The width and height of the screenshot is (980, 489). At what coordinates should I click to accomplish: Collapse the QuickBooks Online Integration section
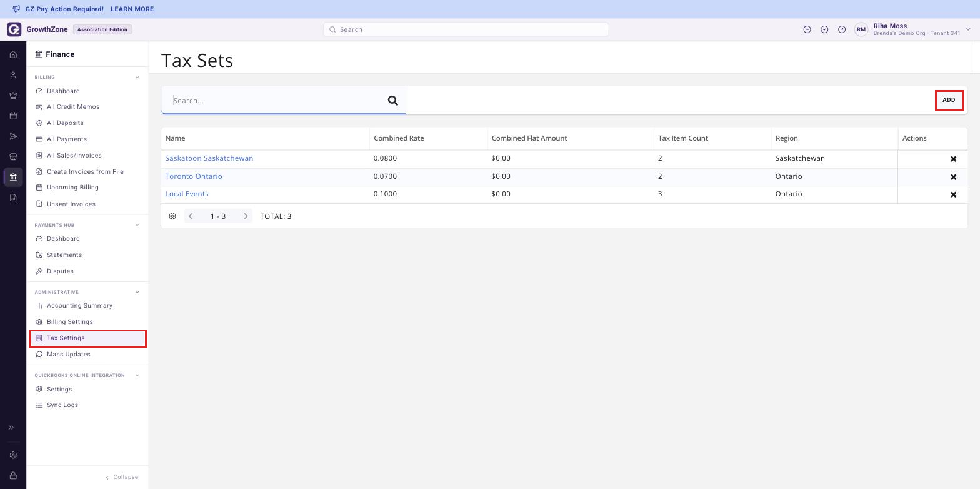point(137,375)
